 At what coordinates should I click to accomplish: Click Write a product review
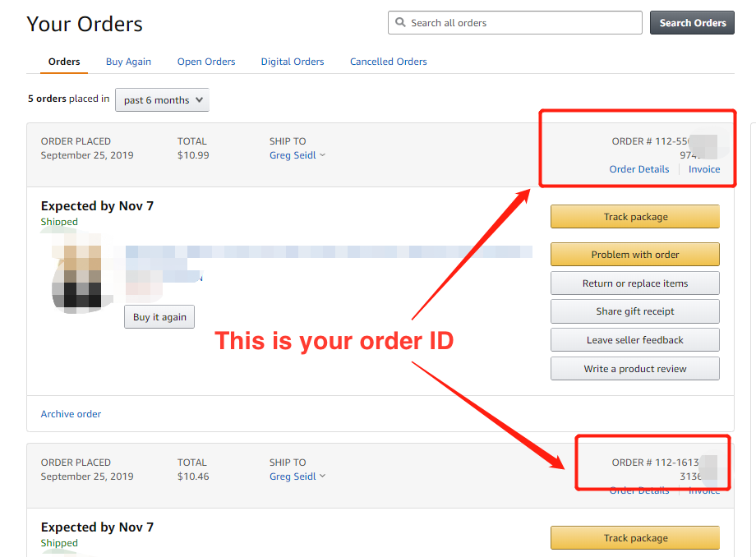click(x=635, y=369)
